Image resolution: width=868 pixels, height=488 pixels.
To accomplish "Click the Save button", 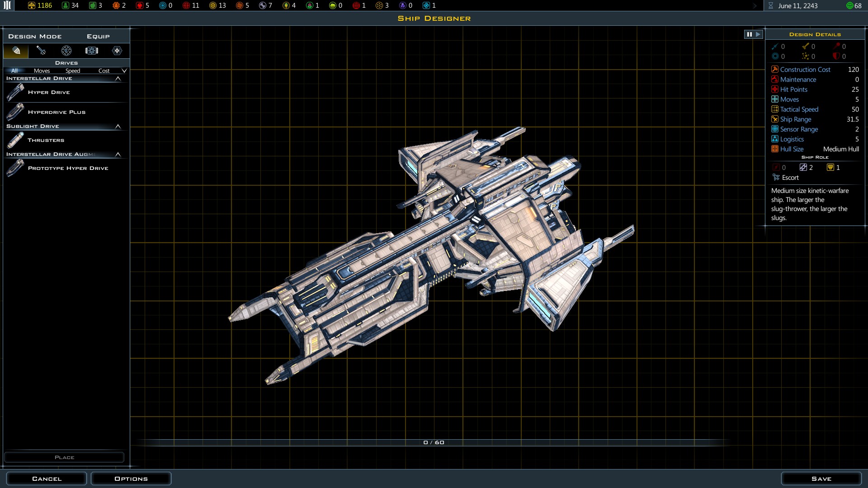I will click(821, 479).
